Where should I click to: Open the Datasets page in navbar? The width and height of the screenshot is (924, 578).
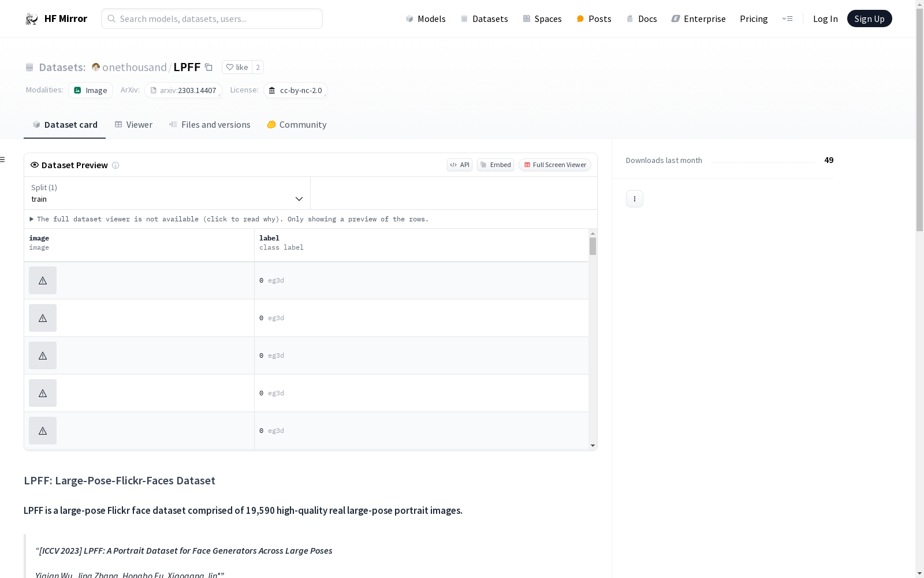(x=484, y=18)
